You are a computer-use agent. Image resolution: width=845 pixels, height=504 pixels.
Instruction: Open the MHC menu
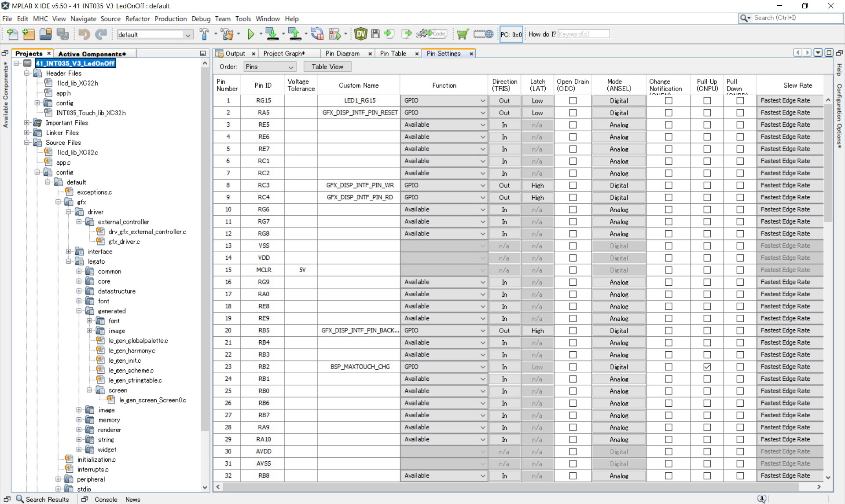click(x=40, y=18)
